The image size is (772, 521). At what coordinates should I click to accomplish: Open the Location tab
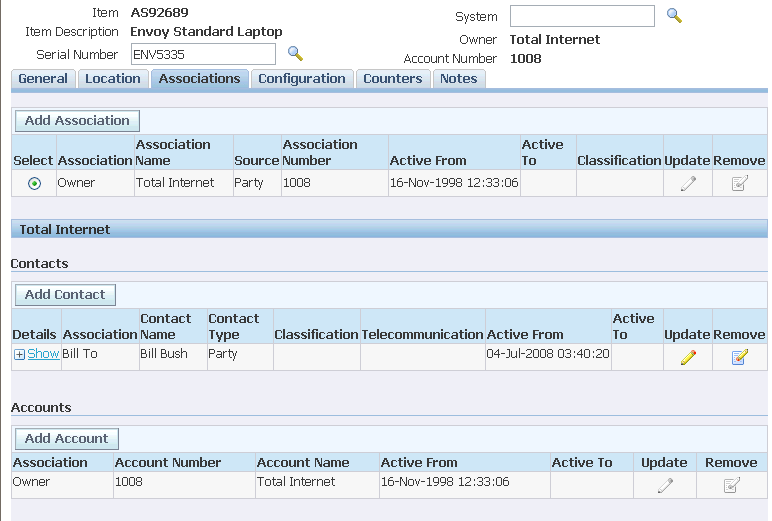coord(113,79)
